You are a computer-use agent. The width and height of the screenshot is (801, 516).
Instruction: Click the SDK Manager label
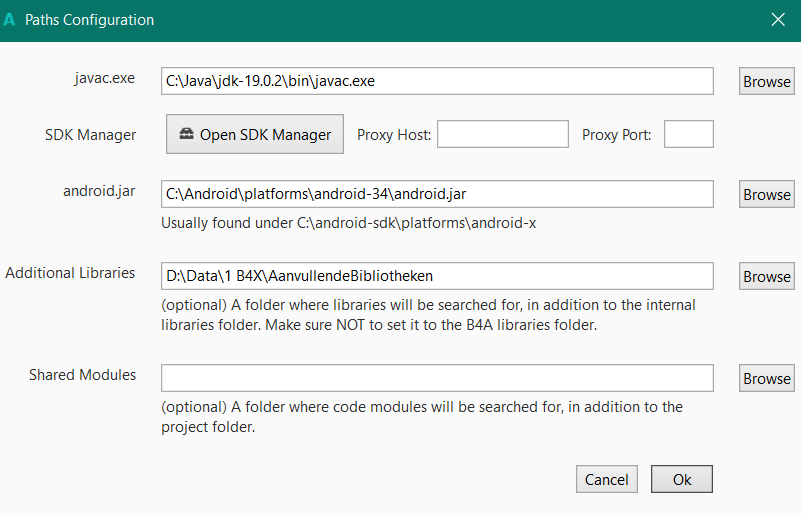[x=90, y=133]
